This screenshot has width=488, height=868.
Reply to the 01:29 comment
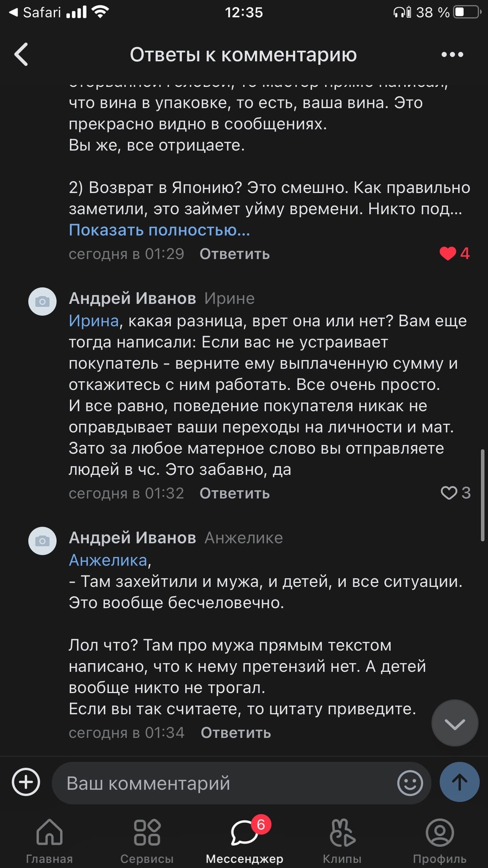234,254
